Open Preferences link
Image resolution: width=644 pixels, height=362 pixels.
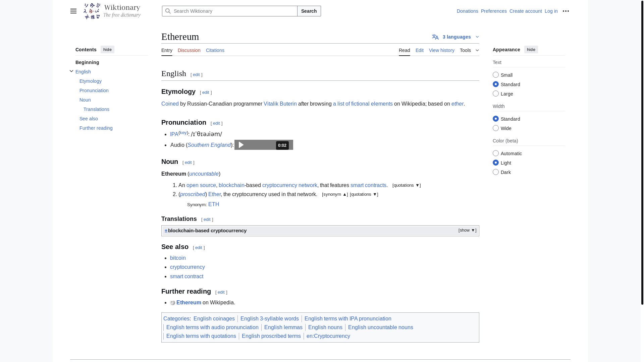pos(494,11)
